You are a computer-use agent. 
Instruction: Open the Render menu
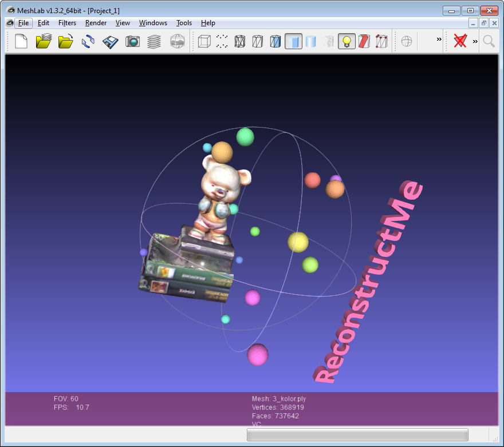(96, 23)
